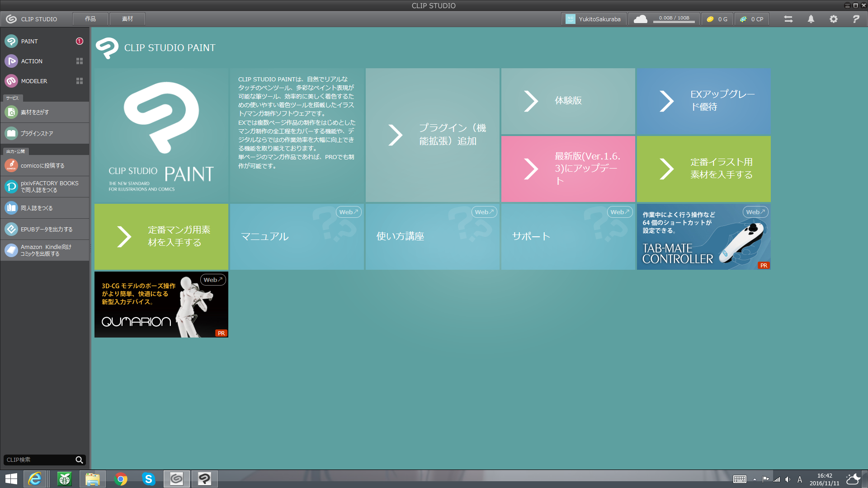Click the grid icon beside ACTION
This screenshot has height=488, width=868.
click(x=80, y=61)
